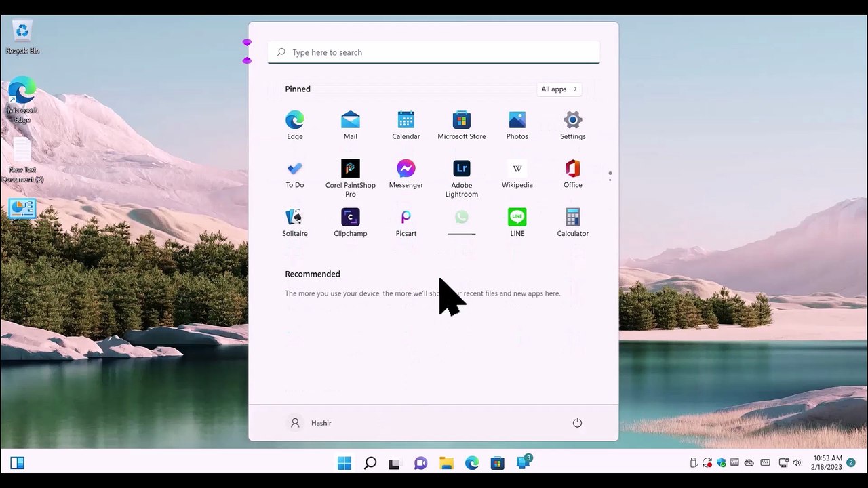Open Microsoft Store from the pinned apps
Viewport: 868px width, 488px height.
pyautogui.click(x=461, y=125)
